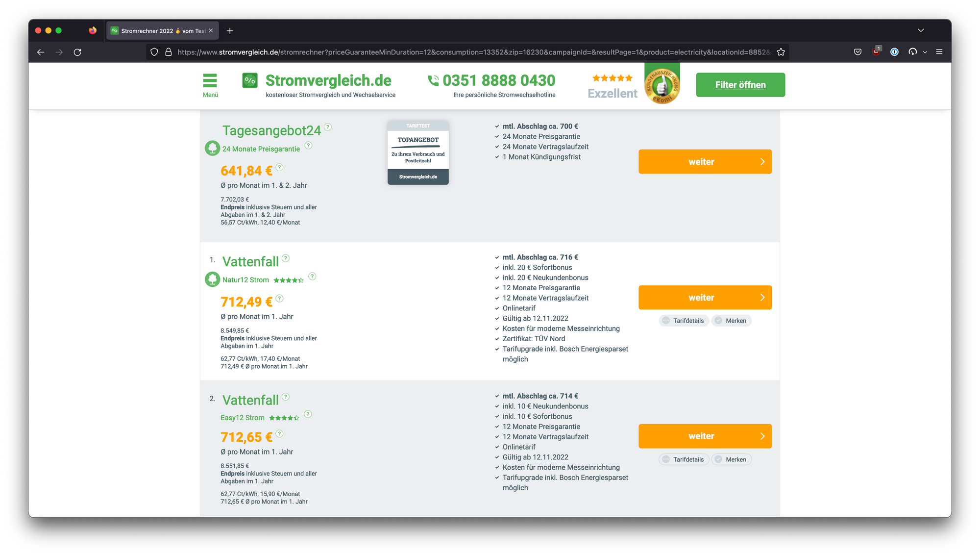Click the 8.549,85 € total price text
Screen dimensions: 980x555
[x=235, y=331]
